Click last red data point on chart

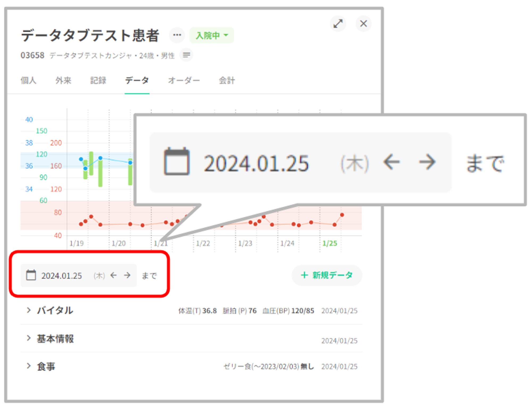(x=342, y=215)
